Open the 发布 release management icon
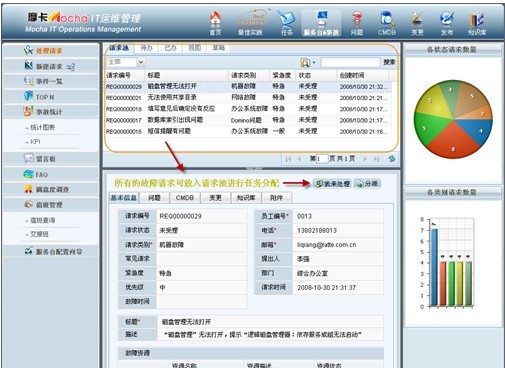The height and width of the screenshot is (368, 505). coord(447,23)
